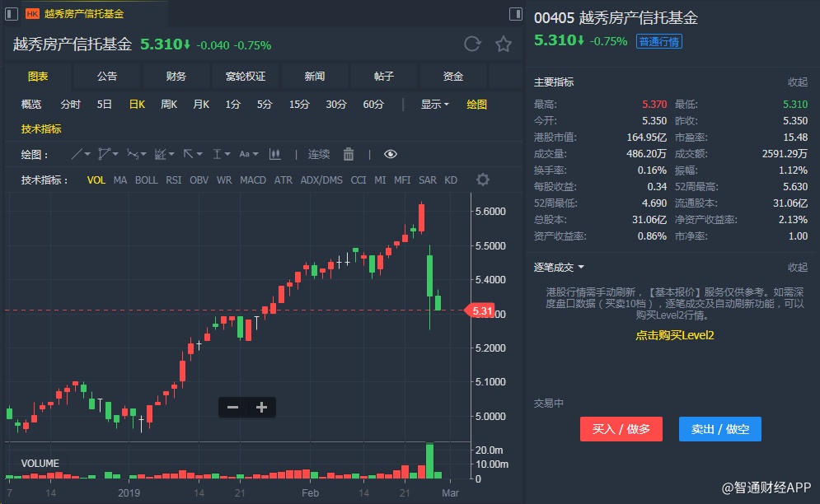Toggle the left sidebar panel icon
Viewport: 820px width, 504px height.
point(12,14)
